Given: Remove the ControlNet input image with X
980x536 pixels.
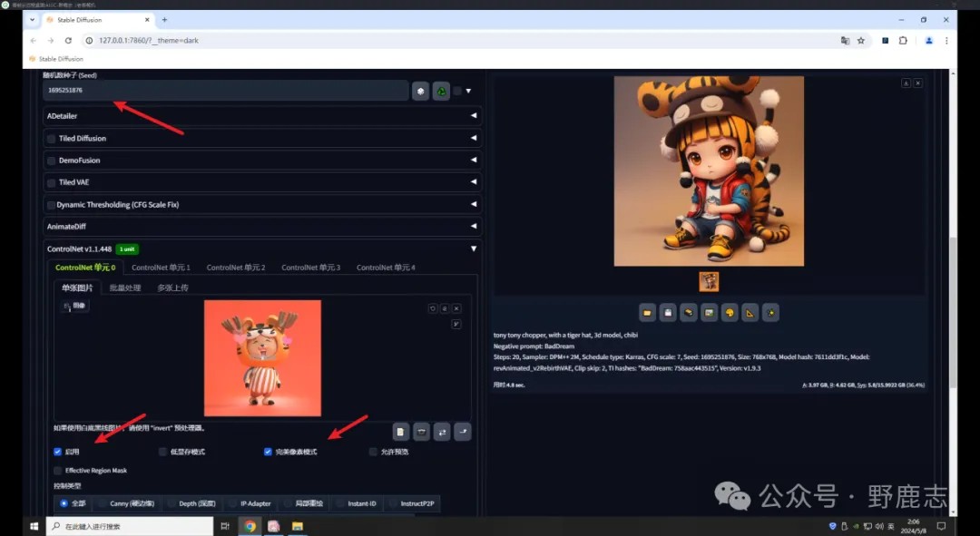Looking at the screenshot, I should click(456, 308).
